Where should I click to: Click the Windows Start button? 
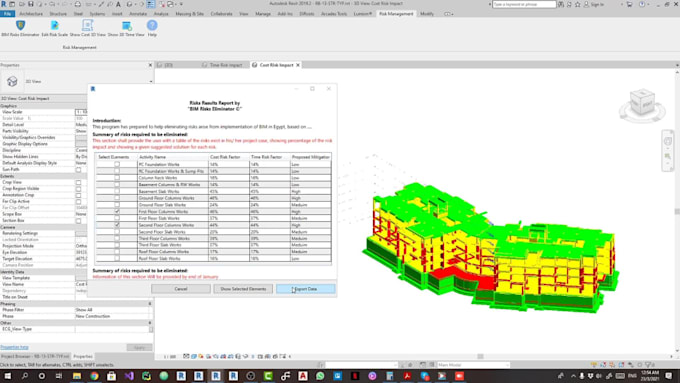click(x=7, y=376)
